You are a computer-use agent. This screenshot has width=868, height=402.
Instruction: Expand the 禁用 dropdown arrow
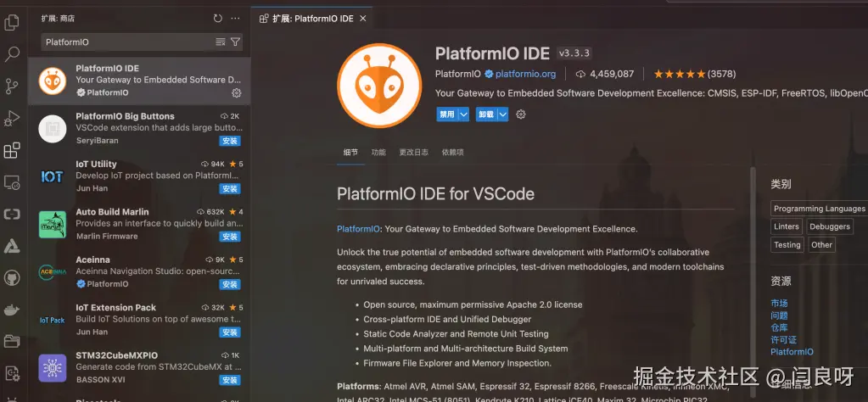(464, 114)
